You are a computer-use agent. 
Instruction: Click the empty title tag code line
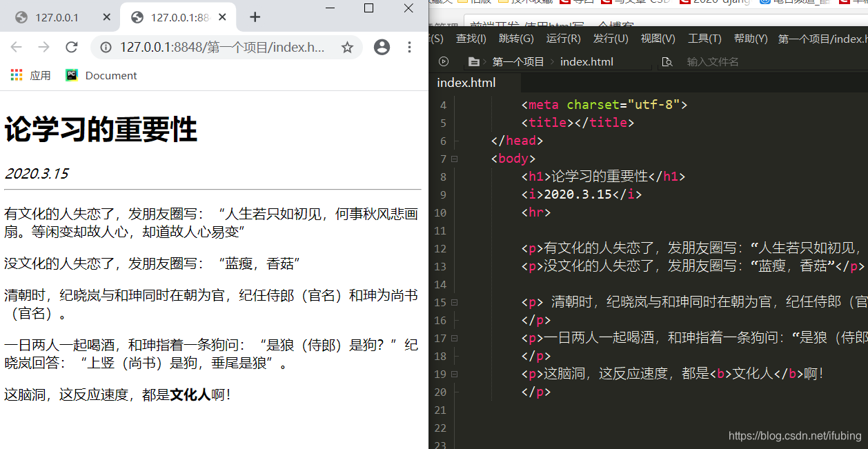point(578,123)
